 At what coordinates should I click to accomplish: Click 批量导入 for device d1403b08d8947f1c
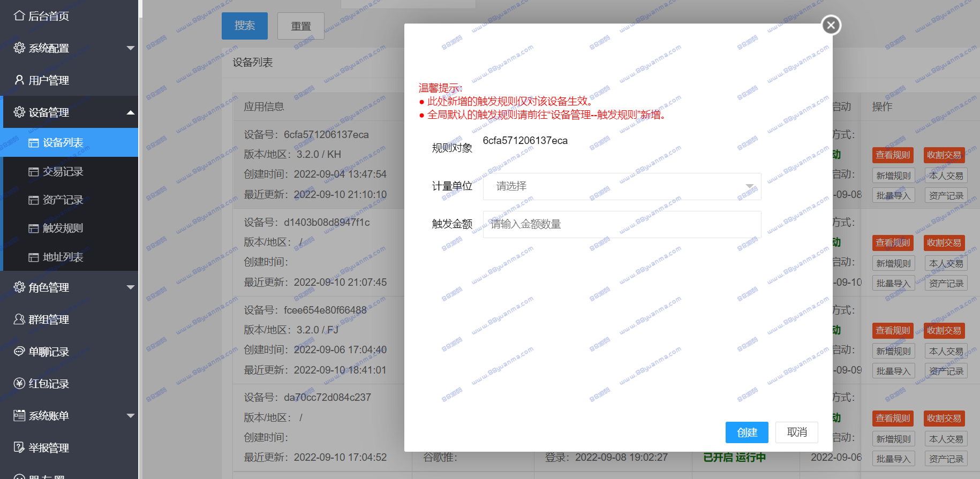[893, 283]
